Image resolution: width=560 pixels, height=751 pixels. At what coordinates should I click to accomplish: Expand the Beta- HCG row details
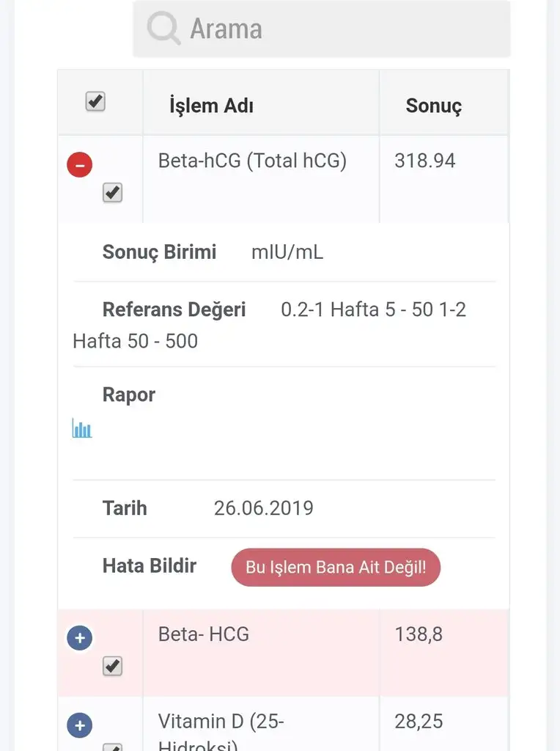coord(80,638)
